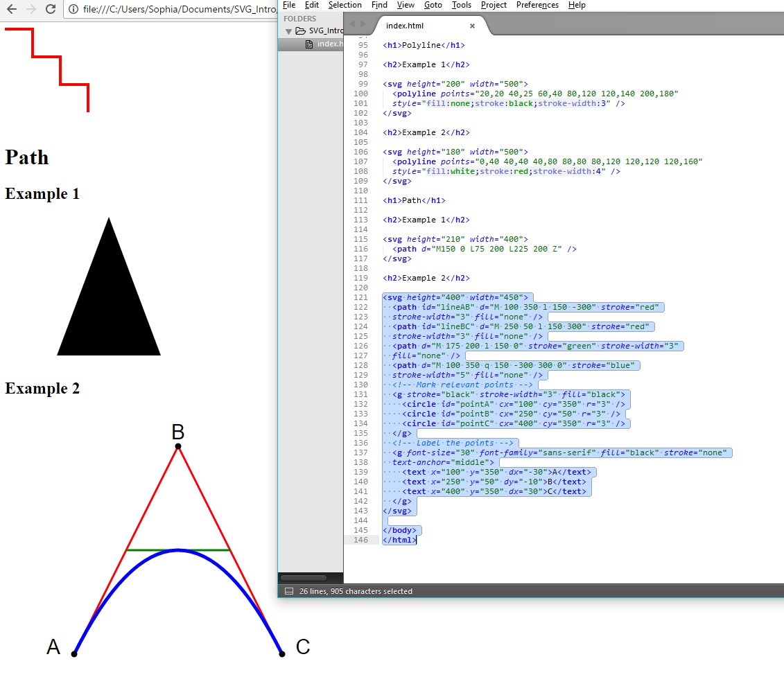
Task: Open the File menu
Action: click(x=289, y=5)
